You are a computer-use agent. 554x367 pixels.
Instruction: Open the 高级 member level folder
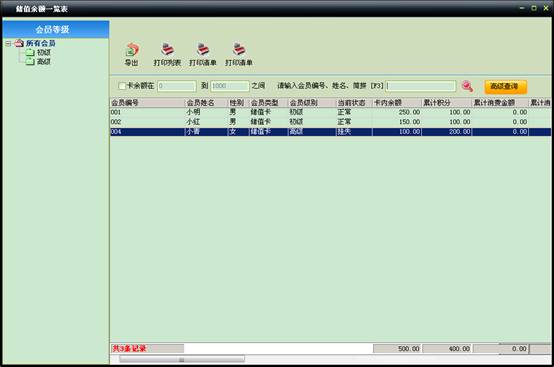click(x=30, y=62)
